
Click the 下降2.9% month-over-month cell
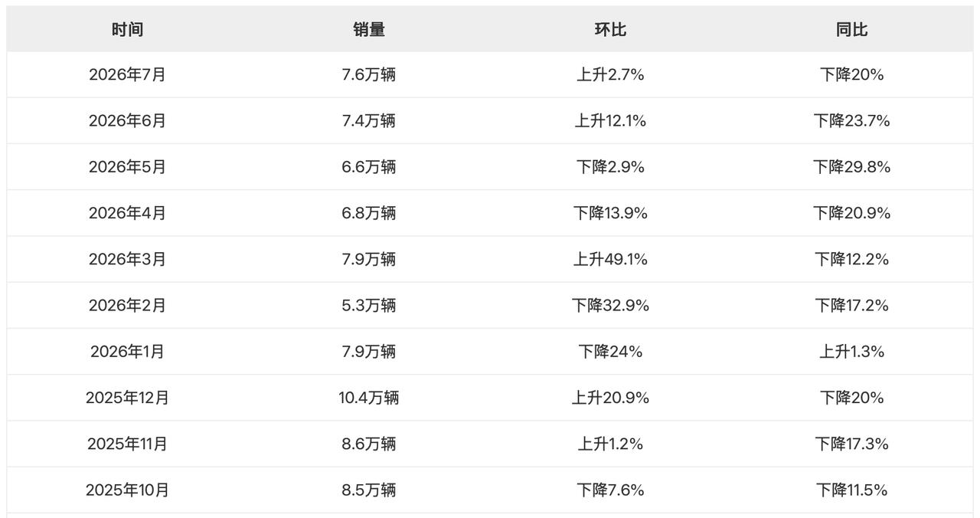610,167
